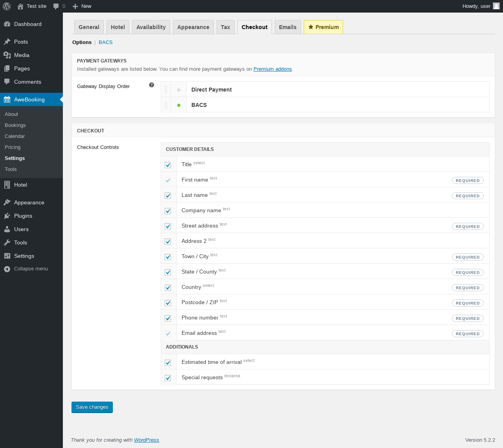Disable the Company name checkbox
The height and width of the screenshot is (448, 503).
pyautogui.click(x=168, y=211)
